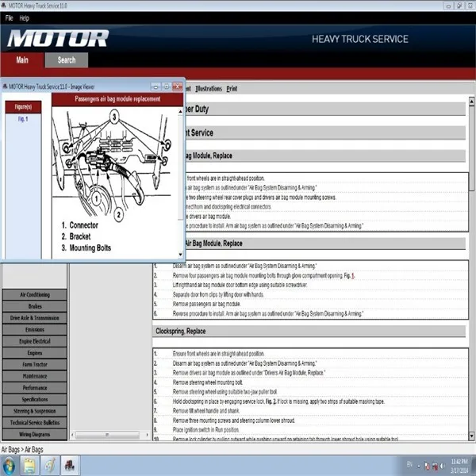
Task: Click up arrow of main content scrollbar
Action: coord(471,102)
